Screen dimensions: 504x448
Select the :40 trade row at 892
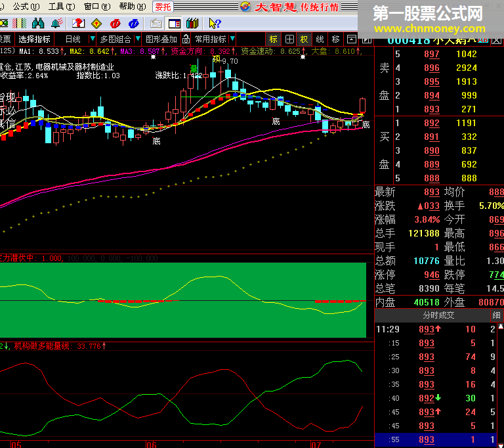pos(436,399)
